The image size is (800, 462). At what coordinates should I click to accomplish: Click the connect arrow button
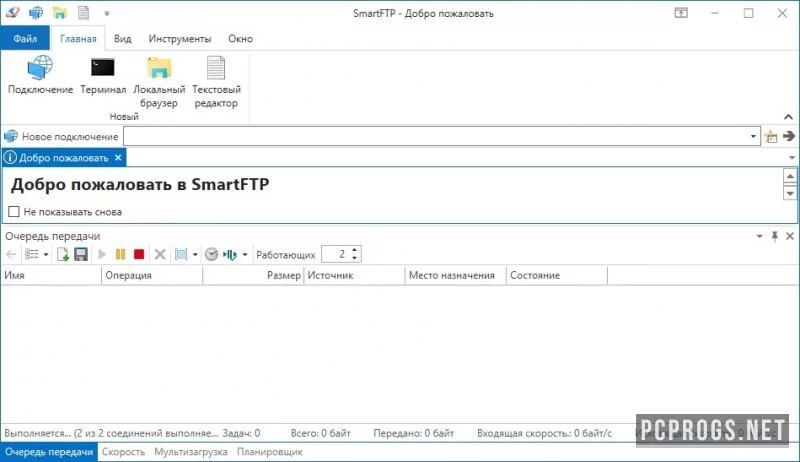point(789,136)
